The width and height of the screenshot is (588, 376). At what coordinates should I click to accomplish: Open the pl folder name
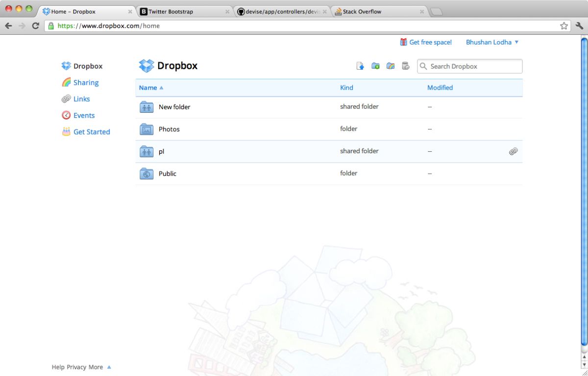161,152
